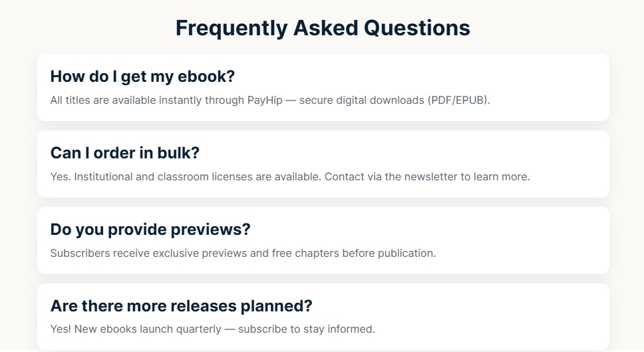Expand the 'Do you provide previews?' question
The height and width of the screenshot is (352, 644).
click(150, 229)
